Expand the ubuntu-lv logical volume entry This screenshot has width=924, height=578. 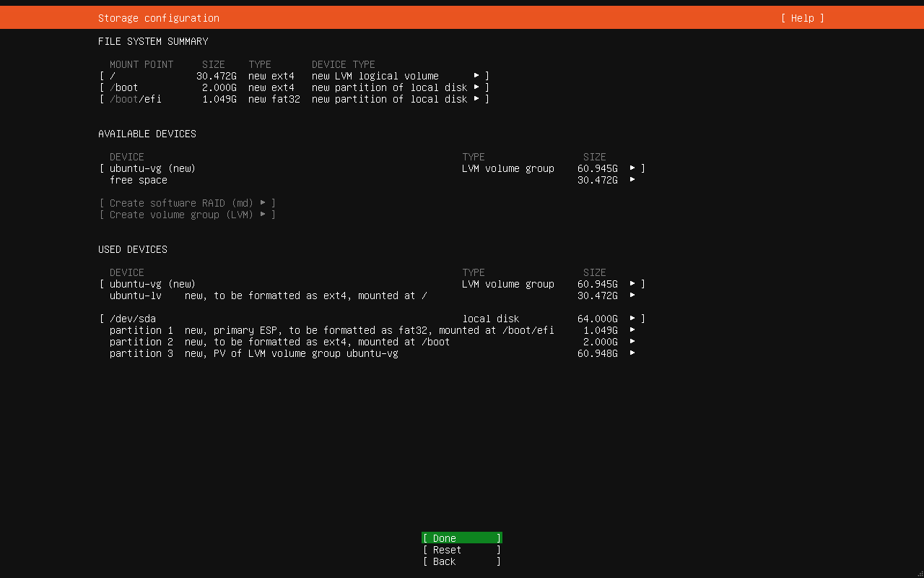[632, 295]
